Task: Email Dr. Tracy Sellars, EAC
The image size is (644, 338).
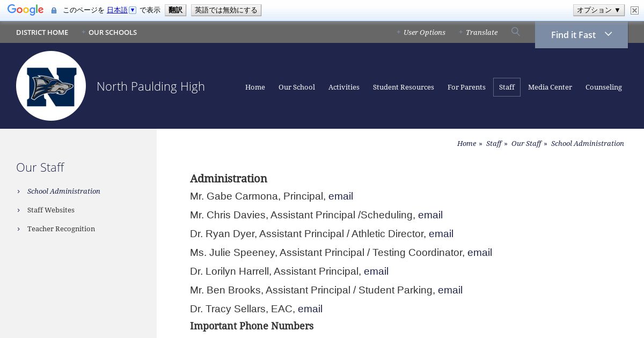Action: click(310, 309)
